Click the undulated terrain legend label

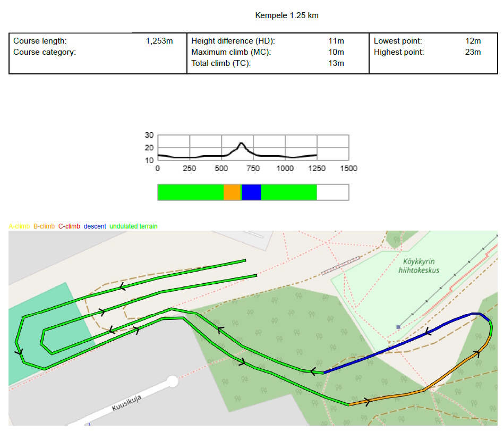point(133,226)
